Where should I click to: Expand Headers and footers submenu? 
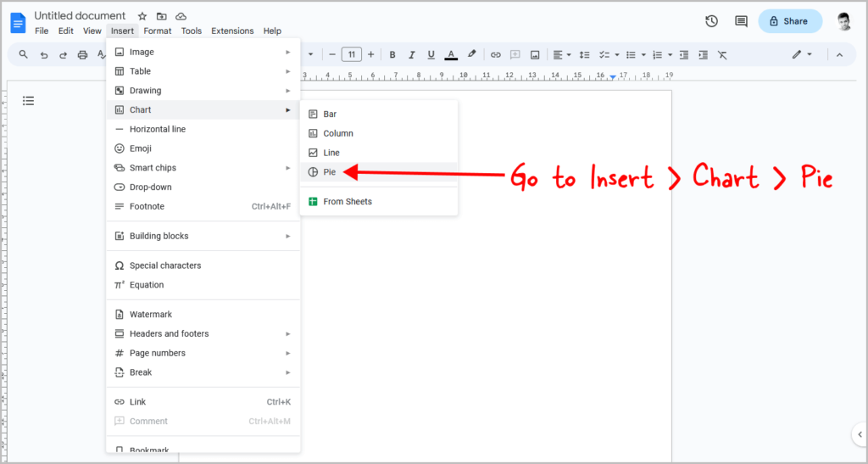[203, 334]
